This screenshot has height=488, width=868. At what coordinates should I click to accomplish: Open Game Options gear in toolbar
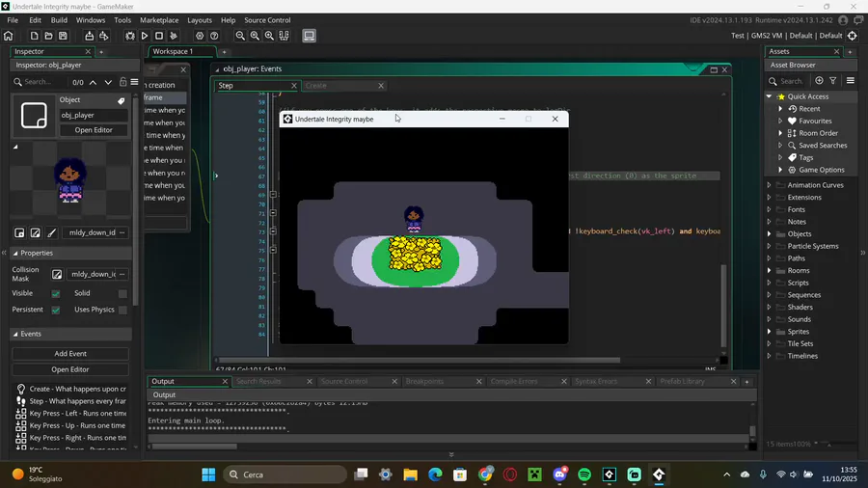click(x=200, y=36)
